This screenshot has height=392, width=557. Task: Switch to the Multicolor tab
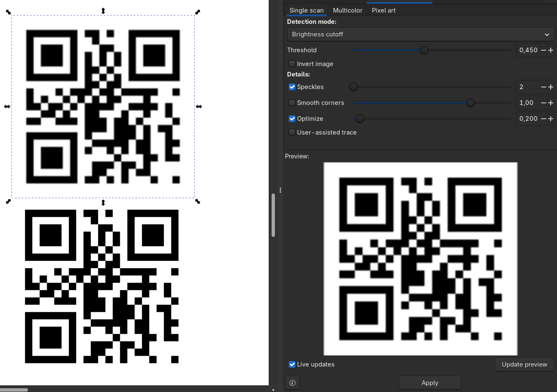[347, 10]
